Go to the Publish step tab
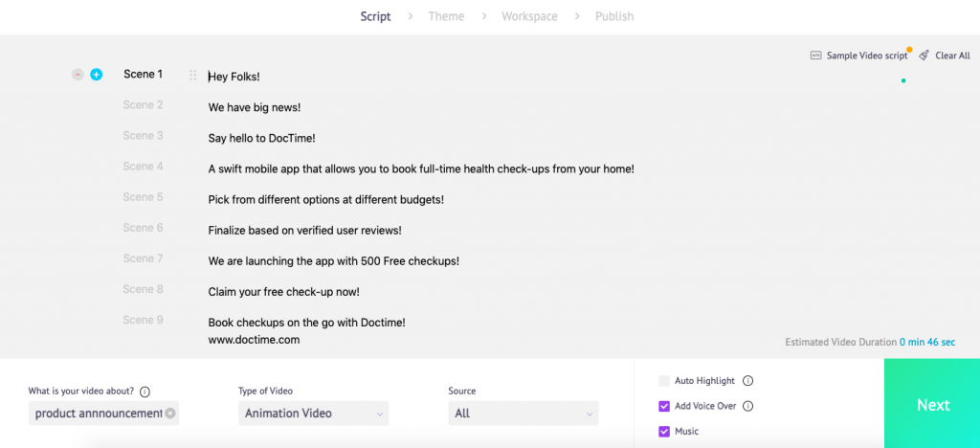 point(614,16)
